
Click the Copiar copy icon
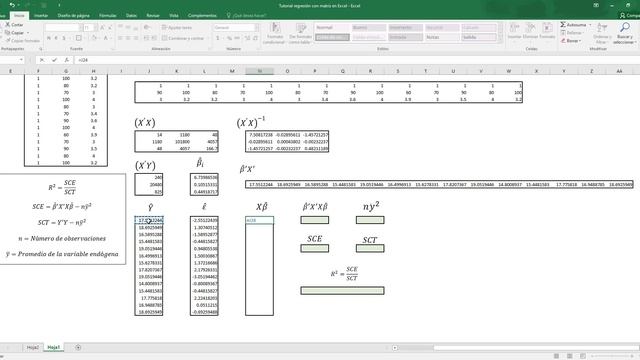7,33
